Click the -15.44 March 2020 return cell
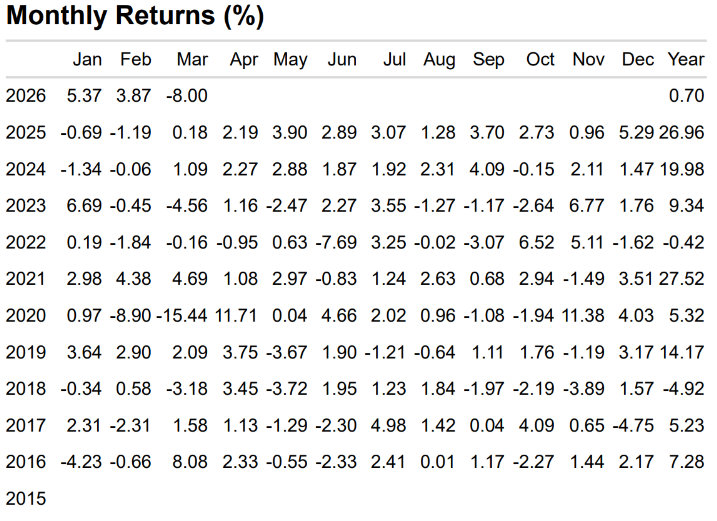The height and width of the screenshot is (521, 717). [x=182, y=316]
